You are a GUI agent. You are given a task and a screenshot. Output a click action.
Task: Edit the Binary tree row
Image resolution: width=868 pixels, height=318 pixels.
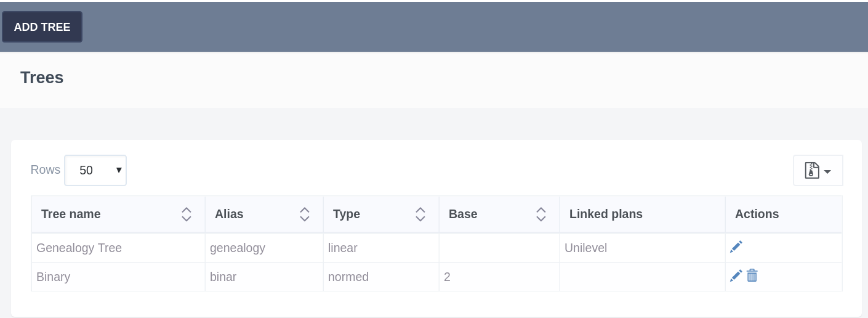tap(736, 276)
